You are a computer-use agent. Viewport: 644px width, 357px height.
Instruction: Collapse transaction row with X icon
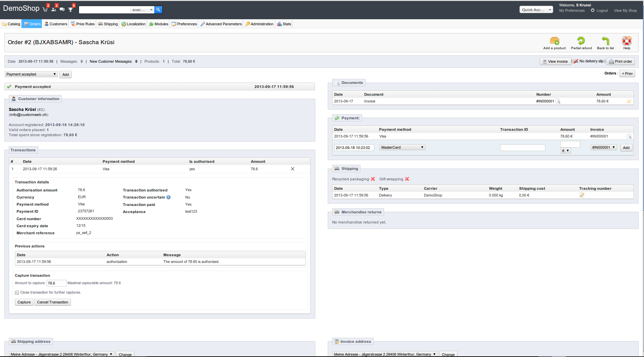(x=293, y=169)
